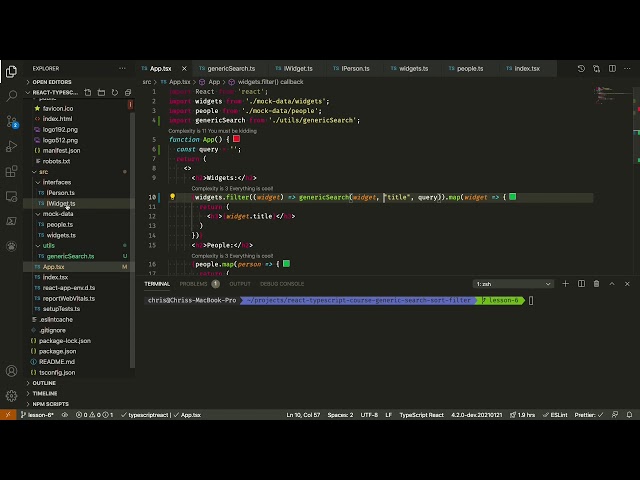Click New Folder icon in explorer header
Viewport: 640px width, 480px height.
coord(101,93)
